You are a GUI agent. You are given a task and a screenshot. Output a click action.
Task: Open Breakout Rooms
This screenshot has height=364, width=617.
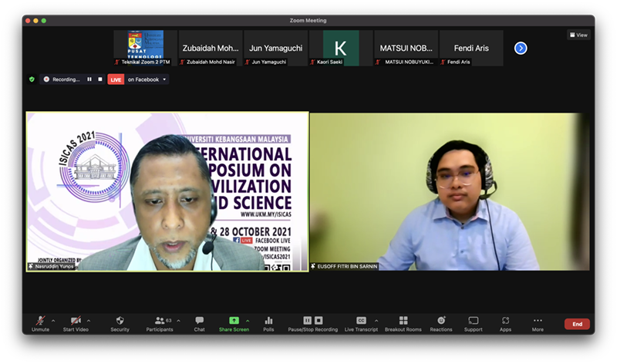pos(403,321)
